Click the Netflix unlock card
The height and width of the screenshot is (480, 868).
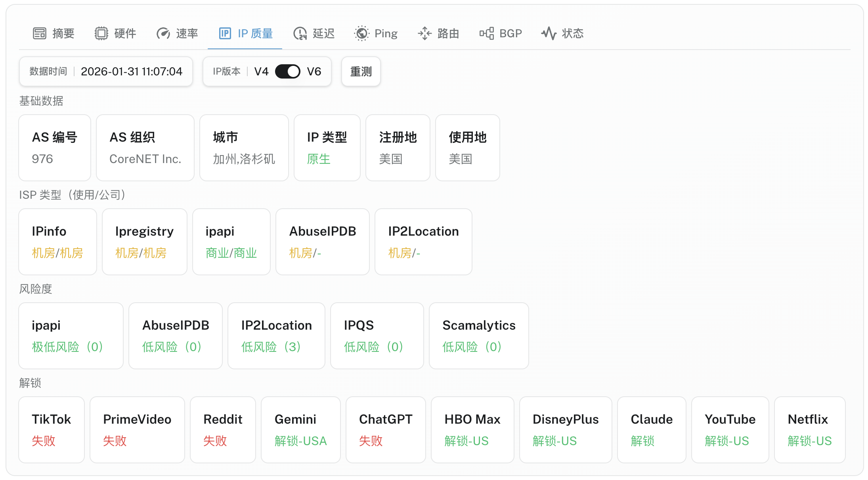(809, 430)
